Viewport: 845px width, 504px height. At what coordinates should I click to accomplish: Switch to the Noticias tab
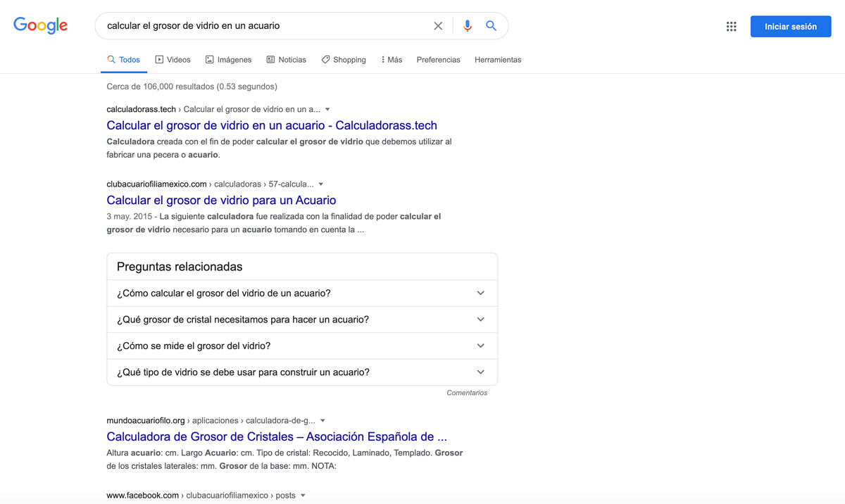[286, 60]
